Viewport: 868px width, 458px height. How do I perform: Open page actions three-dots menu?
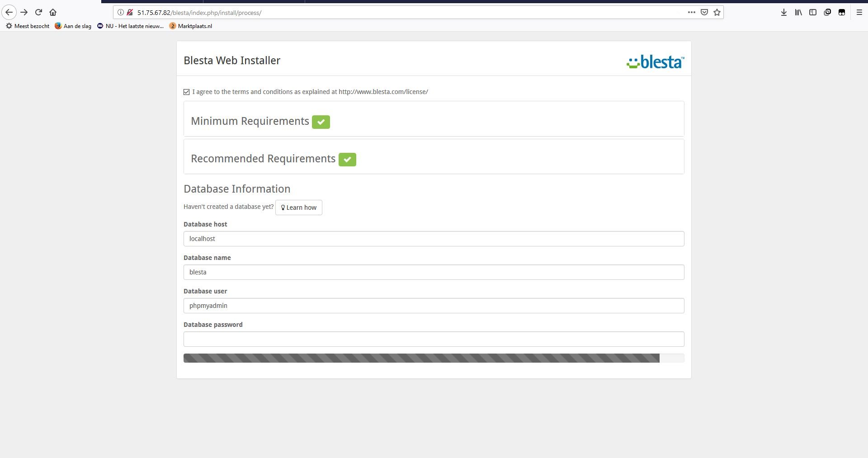click(691, 12)
